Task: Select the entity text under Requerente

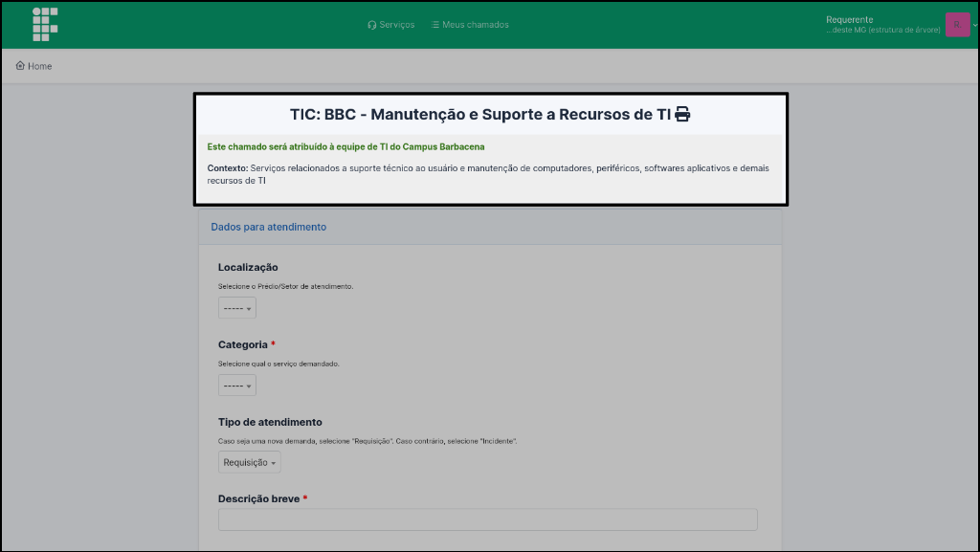Action: 881,31
